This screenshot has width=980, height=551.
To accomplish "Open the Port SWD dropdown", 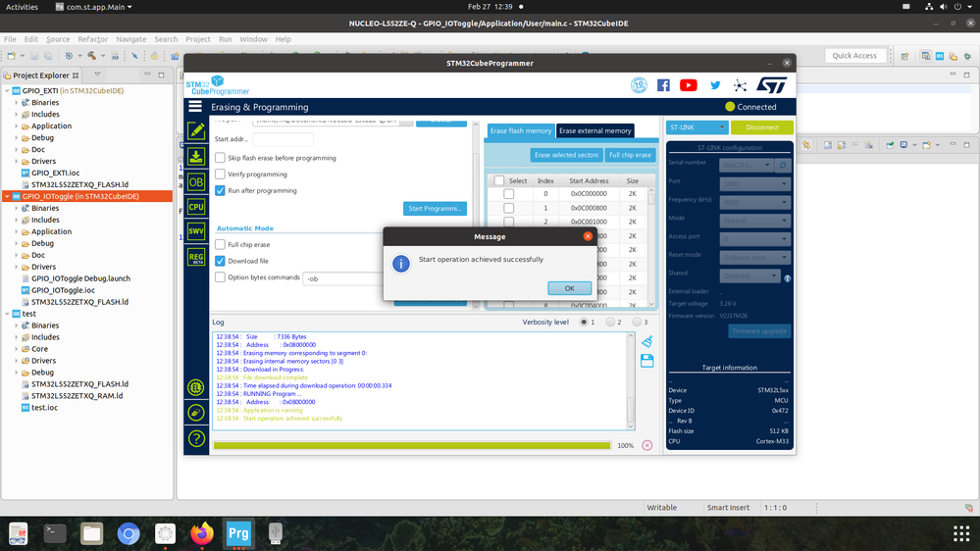I will [754, 183].
